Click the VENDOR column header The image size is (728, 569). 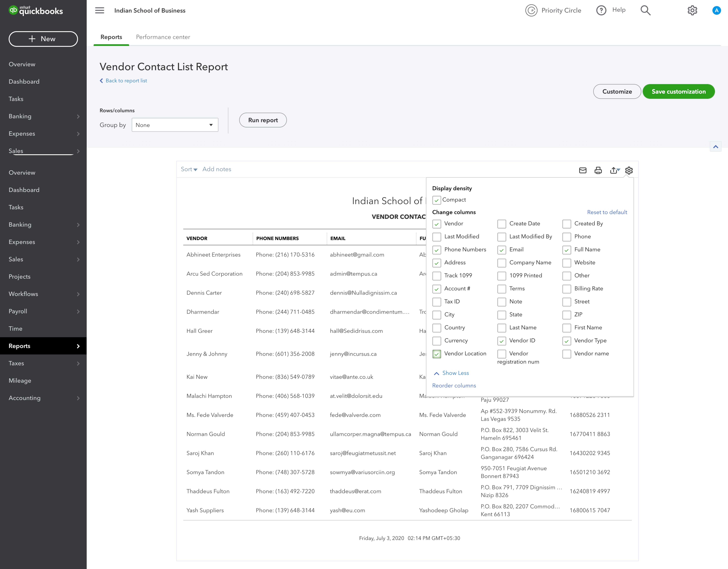(197, 238)
